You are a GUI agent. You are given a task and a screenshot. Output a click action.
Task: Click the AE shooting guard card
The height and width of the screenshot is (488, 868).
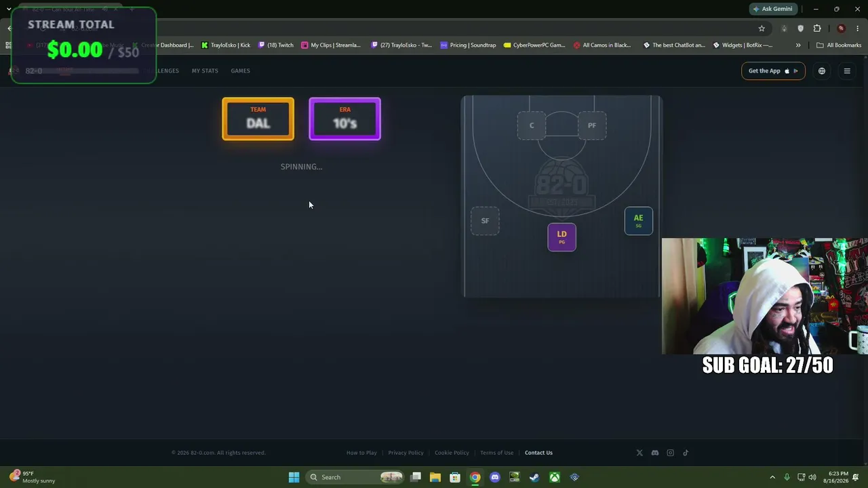tap(638, 221)
